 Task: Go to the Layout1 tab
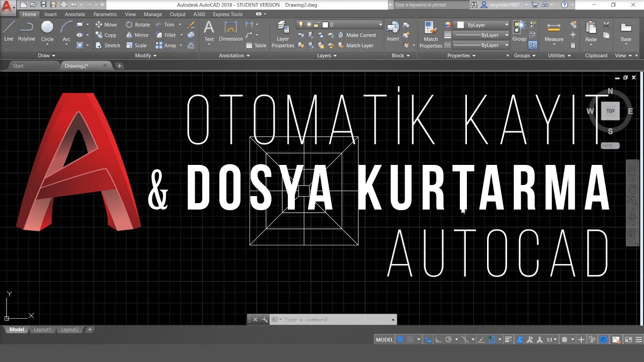pyautogui.click(x=42, y=330)
